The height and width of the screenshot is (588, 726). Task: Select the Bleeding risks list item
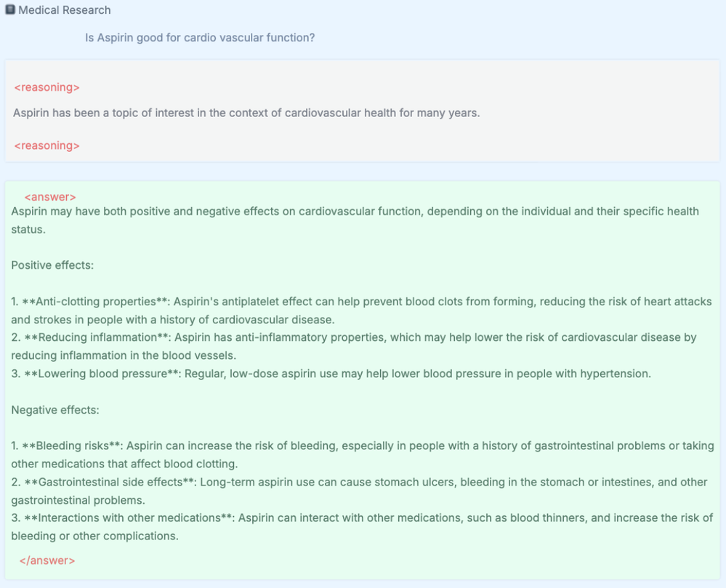coord(362,454)
